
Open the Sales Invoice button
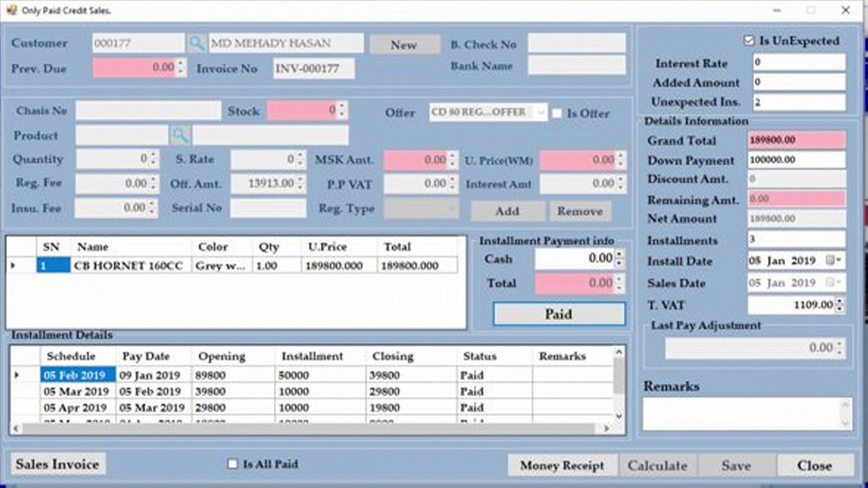click(x=58, y=464)
